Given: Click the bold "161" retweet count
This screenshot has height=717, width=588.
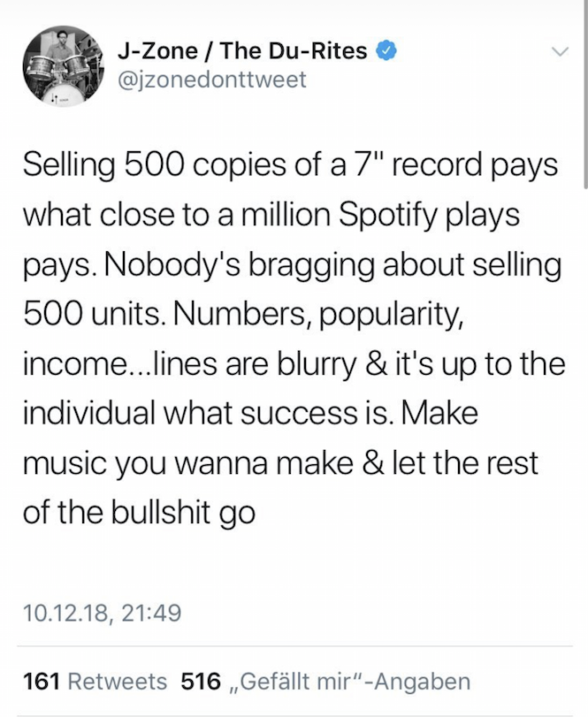Looking at the screenshot, I should pyautogui.click(x=41, y=682).
